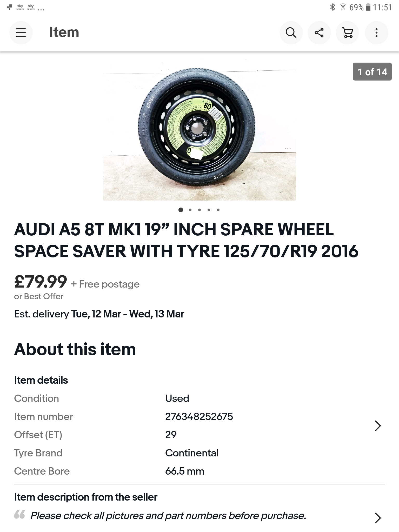Open the Item description from the seller
Viewport: 399px width, 532px height.
click(86, 497)
